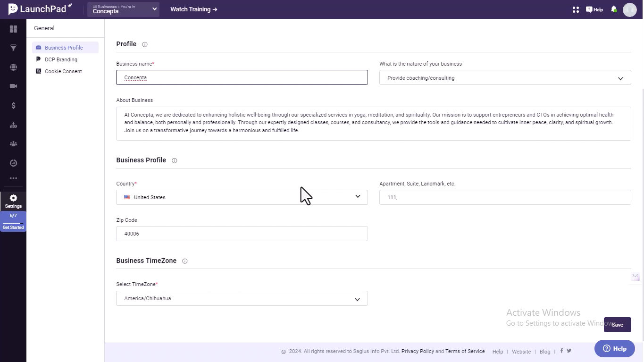Click the footer Blog link
This screenshot has width=644, height=362.
pos(545,352)
